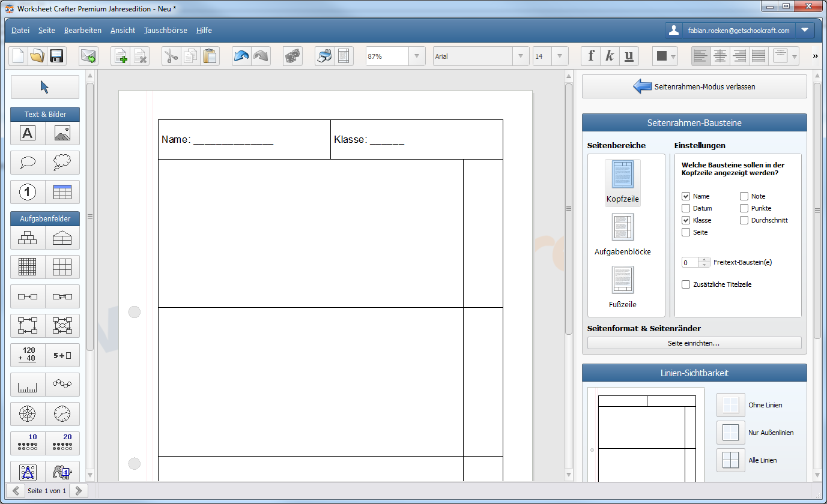The image size is (827, 504).
Task: Click the dice randomize icon
Action: (x=292, y=56)
